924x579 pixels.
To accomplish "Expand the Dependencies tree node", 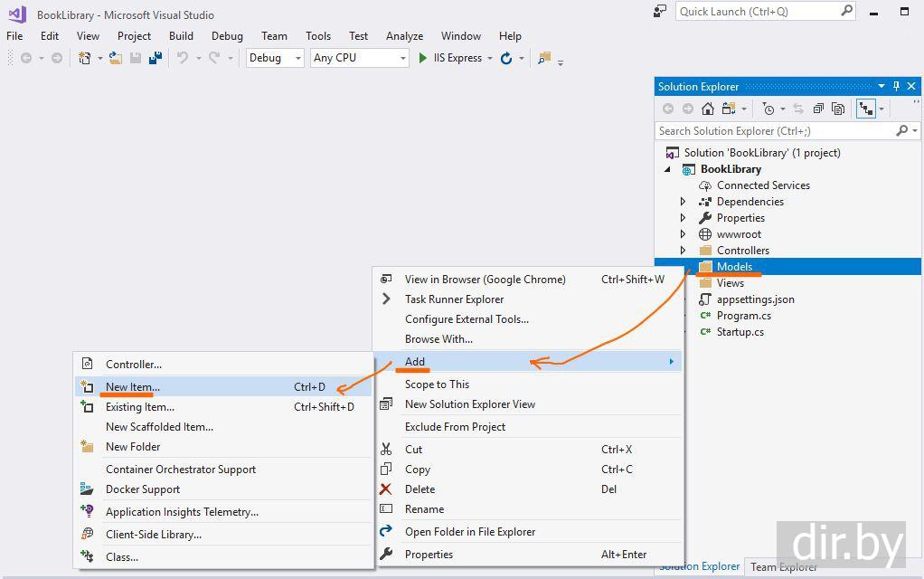I will [684, 202].
